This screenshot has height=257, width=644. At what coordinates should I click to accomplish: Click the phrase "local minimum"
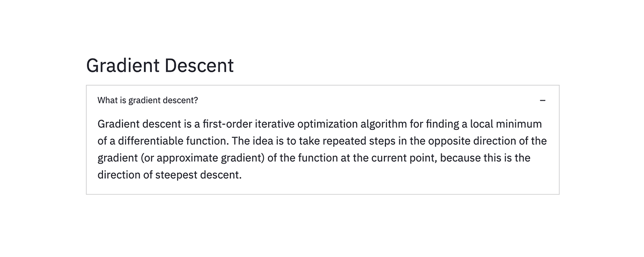click(506, 124)
